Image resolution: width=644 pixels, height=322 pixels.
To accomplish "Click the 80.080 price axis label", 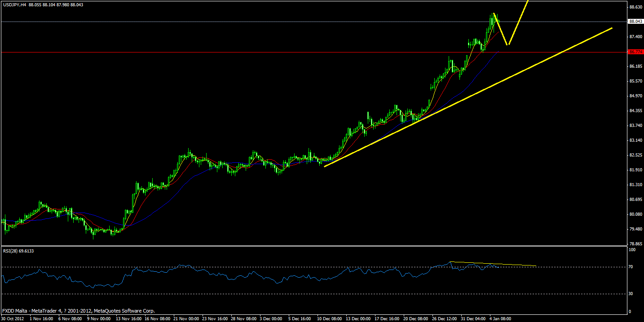I will click(x=635, y=214).
